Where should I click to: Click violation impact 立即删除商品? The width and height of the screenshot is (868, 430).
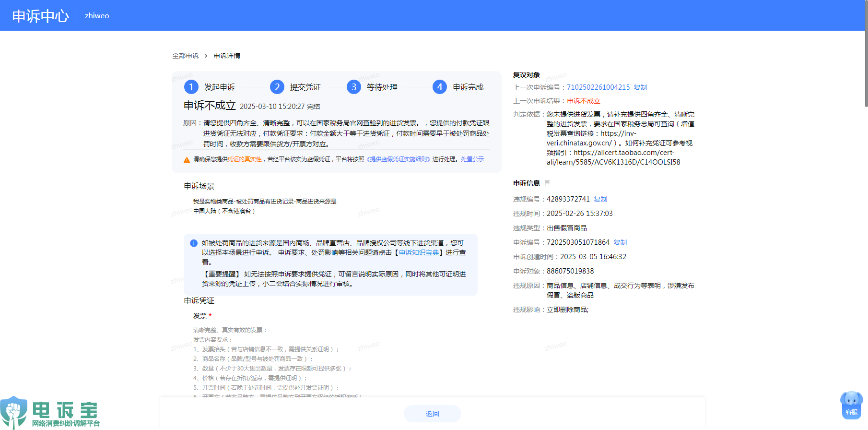(x=568, y=310)
